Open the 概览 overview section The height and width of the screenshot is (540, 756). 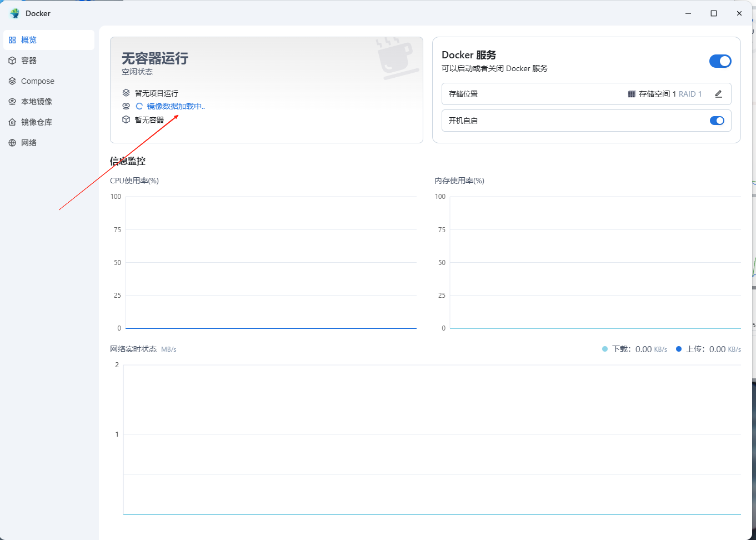coord(49,40)
